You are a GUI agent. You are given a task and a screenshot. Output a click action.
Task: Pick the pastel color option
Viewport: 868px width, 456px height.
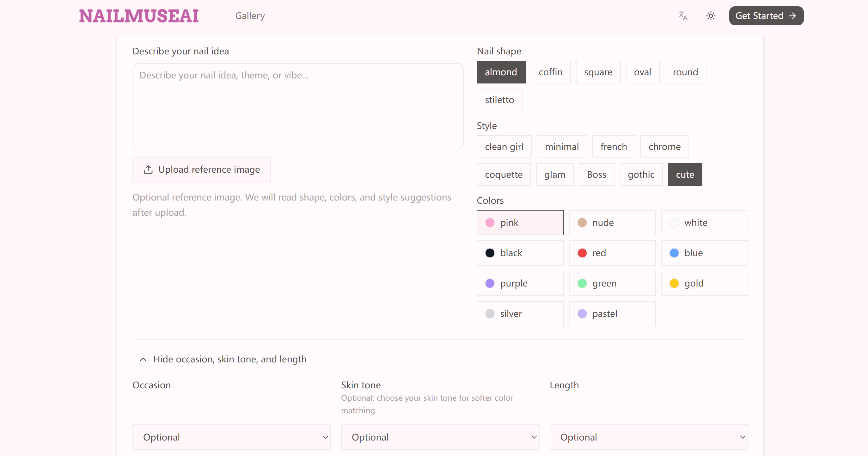612,313
